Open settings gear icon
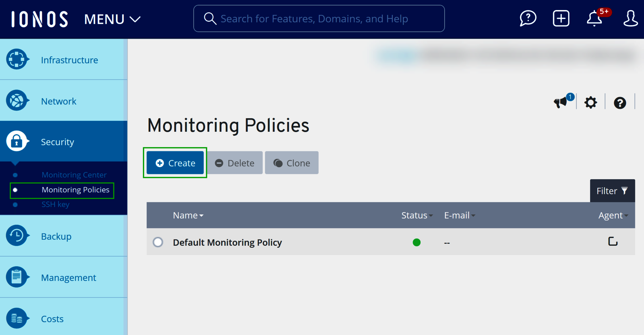 [591, 103]
